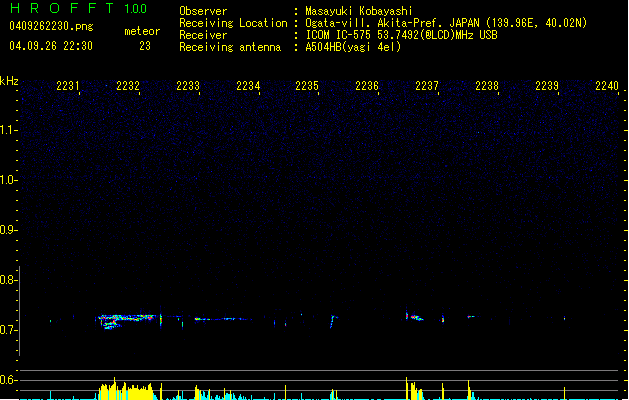Click the 2240 time marker
Screen dimensions: 629x400
(x=607, y=86)
